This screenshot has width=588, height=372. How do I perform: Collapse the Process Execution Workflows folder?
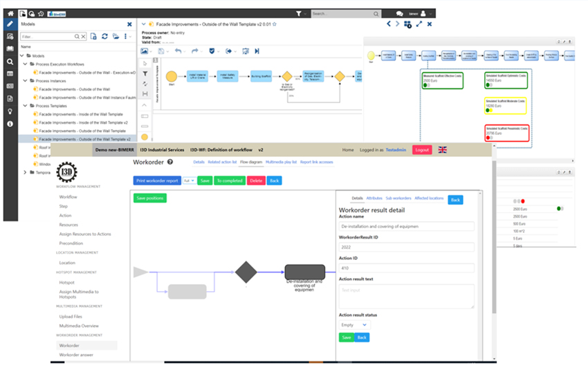pyautogui.click(x=26, y=64)
